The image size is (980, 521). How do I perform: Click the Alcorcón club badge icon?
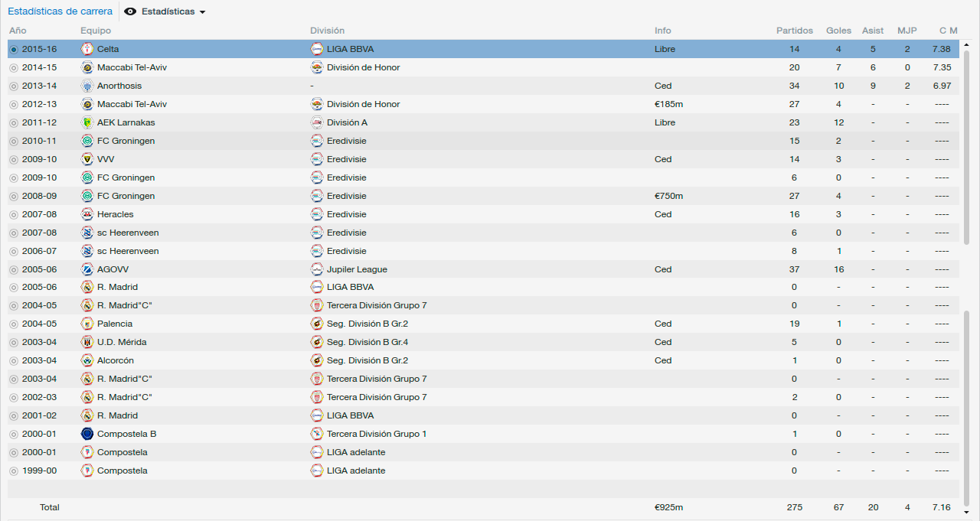pyautogui.click(x=87, y=360)
